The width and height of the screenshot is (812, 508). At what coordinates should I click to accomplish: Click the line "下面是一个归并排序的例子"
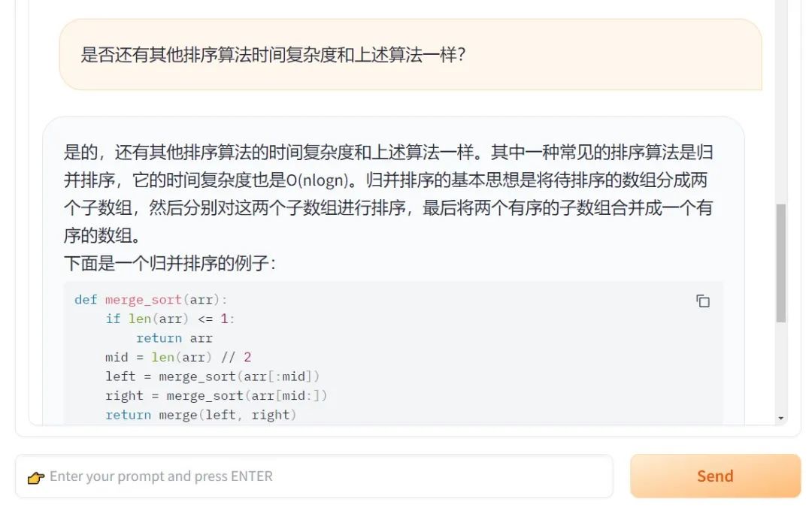pyautogui.click(x=170, y=264)
